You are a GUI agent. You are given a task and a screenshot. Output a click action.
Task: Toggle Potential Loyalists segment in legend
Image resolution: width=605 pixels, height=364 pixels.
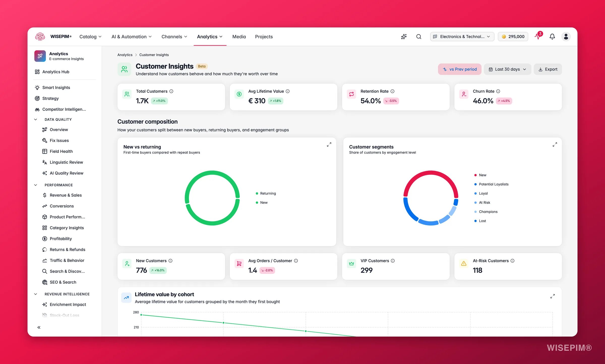(491, 184)
